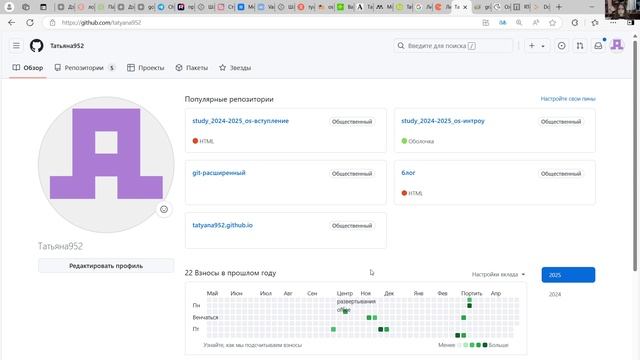
Task: Open the git-расширенный repository
Action: coord(219,173)
